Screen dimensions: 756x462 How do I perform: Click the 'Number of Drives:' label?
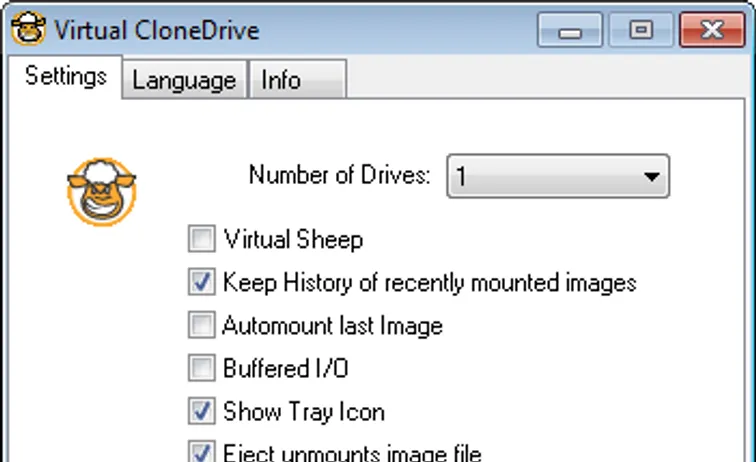340,176
